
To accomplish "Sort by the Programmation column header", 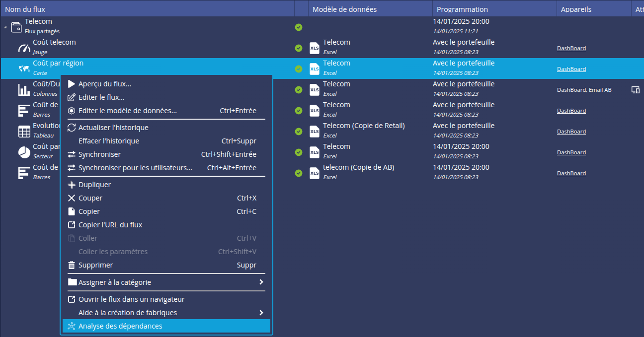I will tap(462, 9).
